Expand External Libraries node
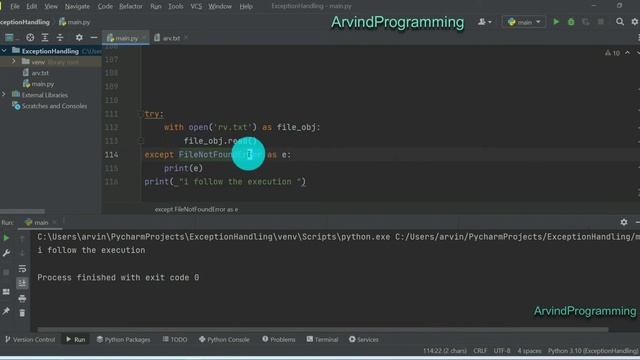 4,95
